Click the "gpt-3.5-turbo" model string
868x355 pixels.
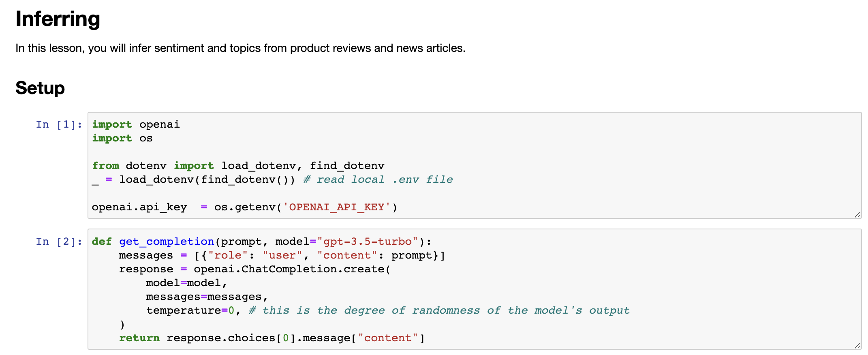click(368, 242)
